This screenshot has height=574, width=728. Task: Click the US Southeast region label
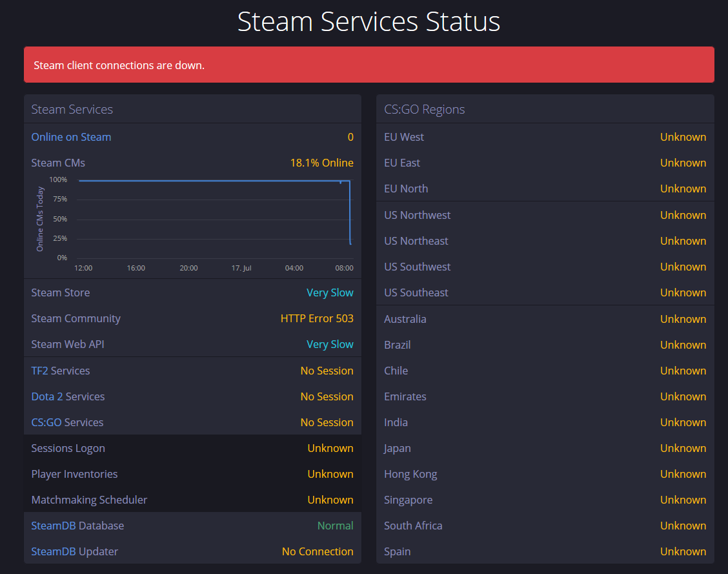click(x=416, y=292)
